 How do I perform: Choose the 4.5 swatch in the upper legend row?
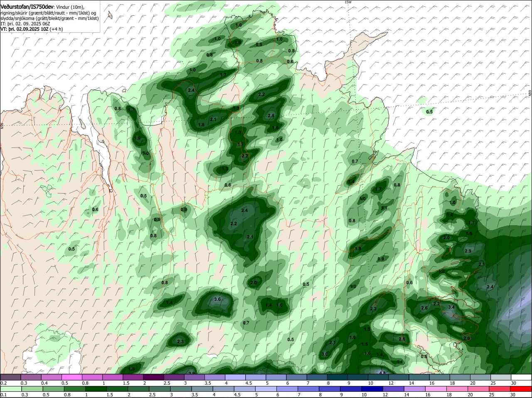[x=256, y=377]
